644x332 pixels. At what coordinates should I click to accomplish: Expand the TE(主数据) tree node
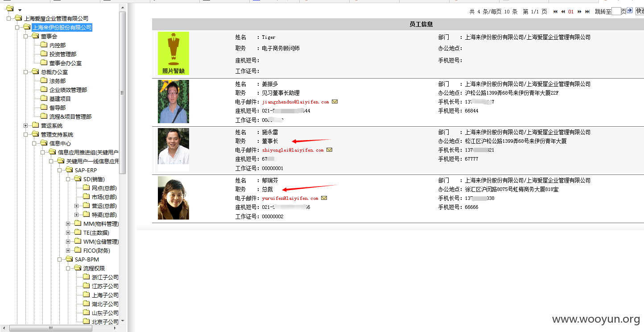[x=68, y=232]
